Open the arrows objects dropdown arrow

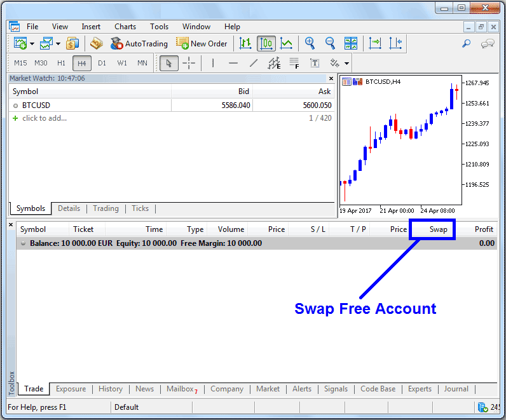tap(347, 64)
